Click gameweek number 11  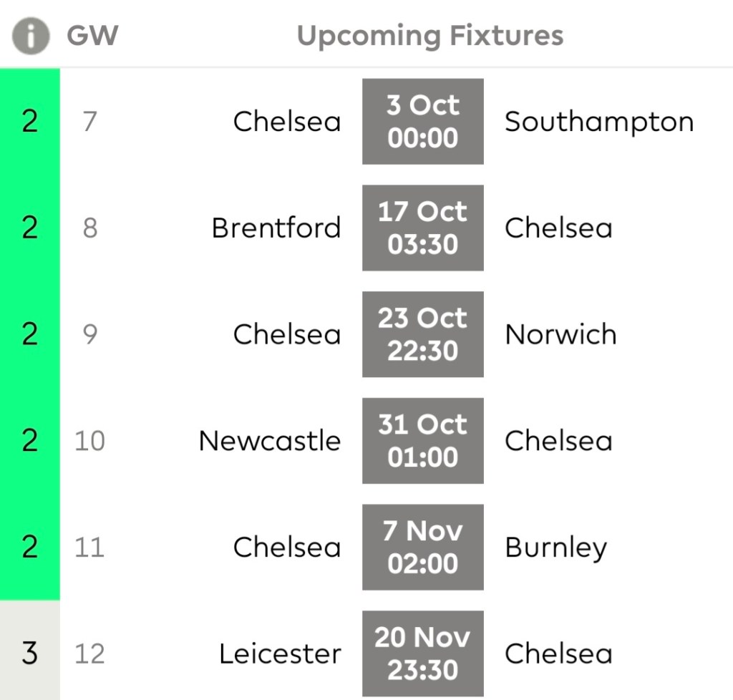pos(89,547)
